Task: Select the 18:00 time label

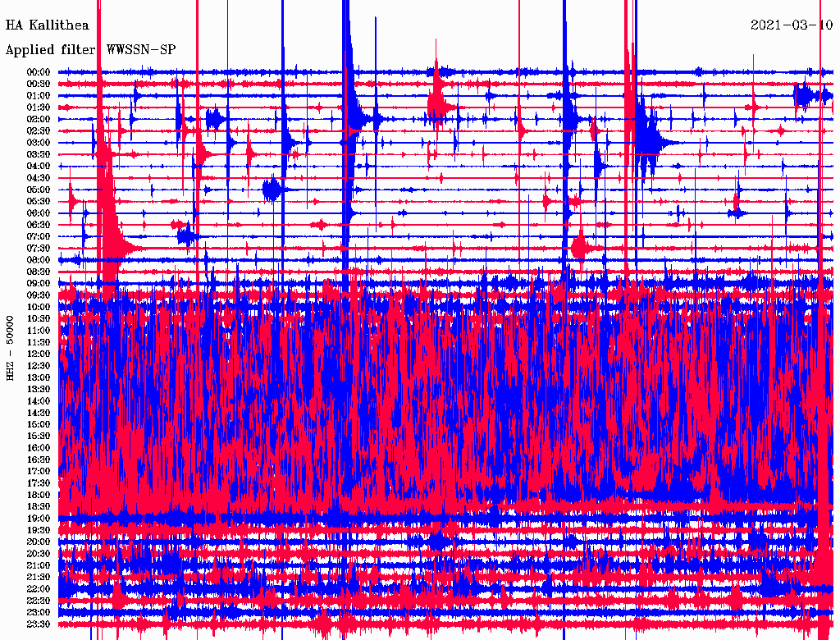Action: pos(39,496)
